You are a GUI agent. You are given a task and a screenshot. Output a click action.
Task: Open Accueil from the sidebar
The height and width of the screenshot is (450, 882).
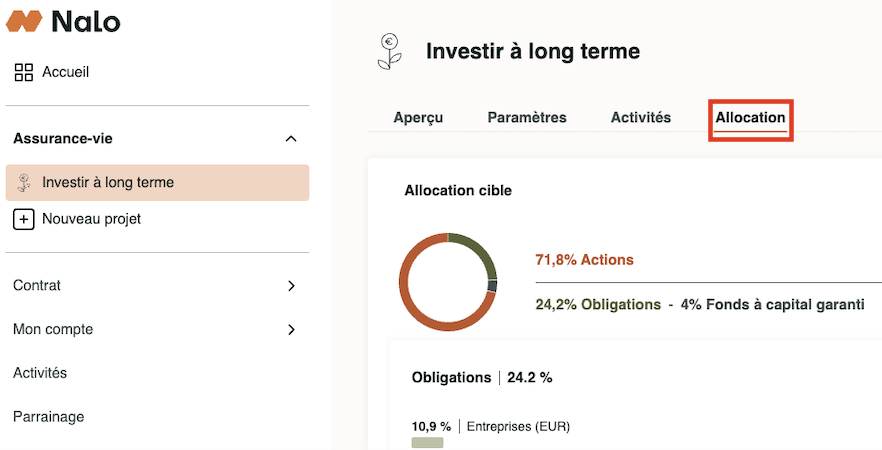click(x=65, y=72)
